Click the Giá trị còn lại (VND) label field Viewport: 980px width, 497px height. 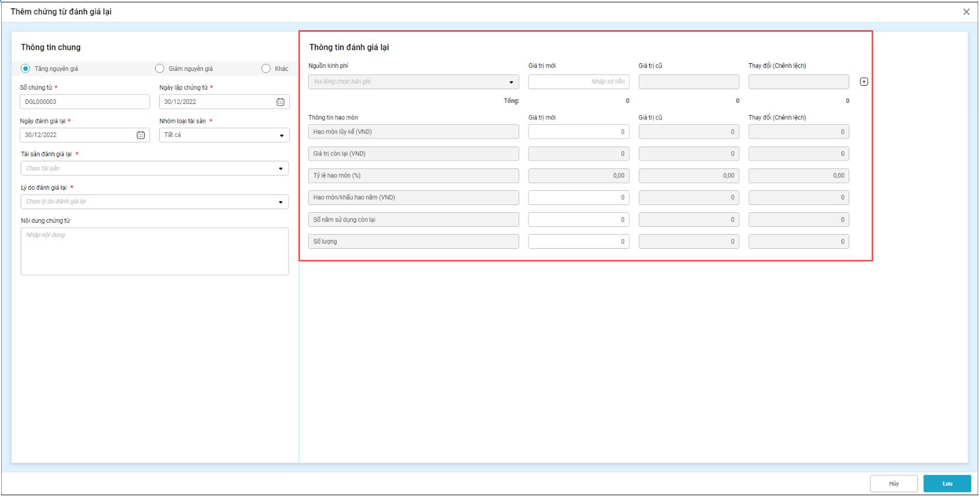tap(413, 154)
